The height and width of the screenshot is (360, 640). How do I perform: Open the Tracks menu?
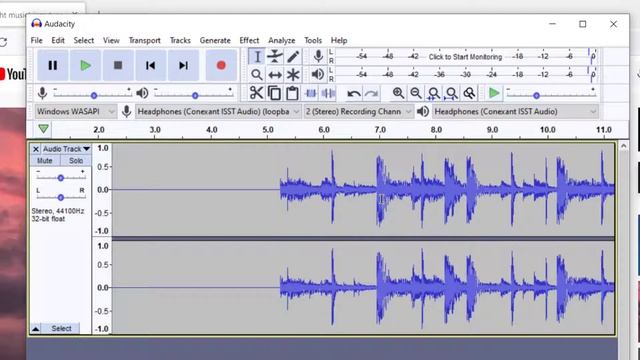(180, 40)
